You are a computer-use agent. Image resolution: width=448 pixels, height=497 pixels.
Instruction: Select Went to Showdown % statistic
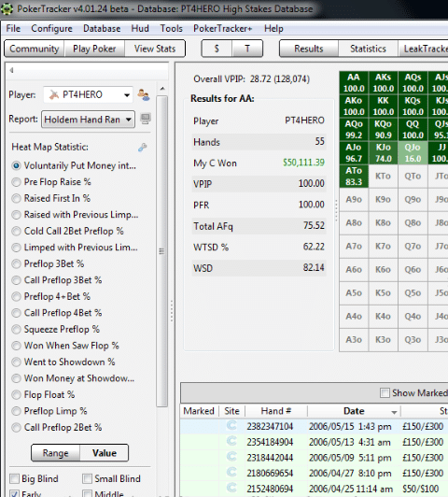click(16, 362)
